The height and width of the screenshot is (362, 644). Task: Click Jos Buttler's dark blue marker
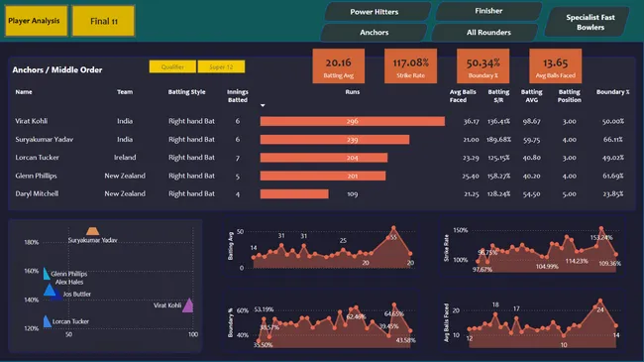coord(58,296)
